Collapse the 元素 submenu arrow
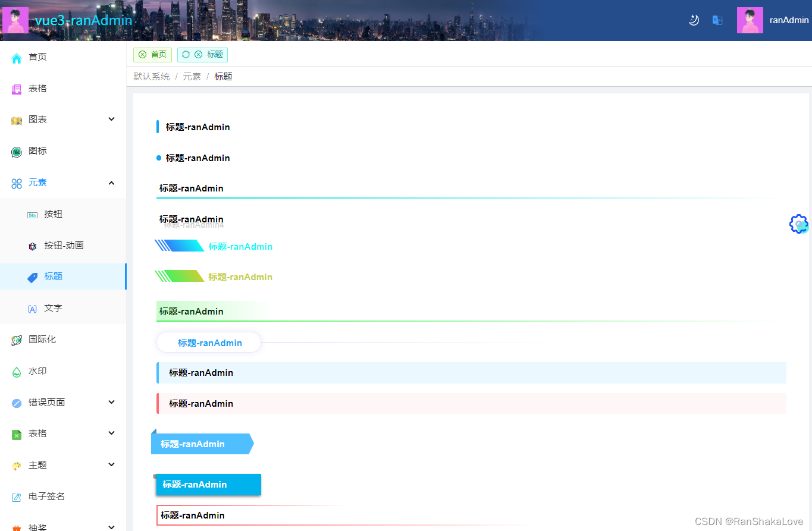This screenshot has width=812, height=531. point(111,183)
